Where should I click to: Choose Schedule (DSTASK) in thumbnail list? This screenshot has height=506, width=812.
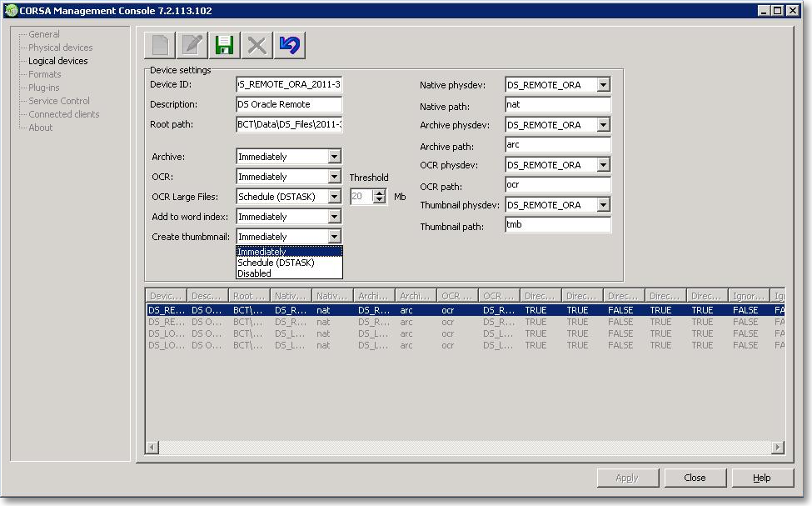tap(289, 263)
